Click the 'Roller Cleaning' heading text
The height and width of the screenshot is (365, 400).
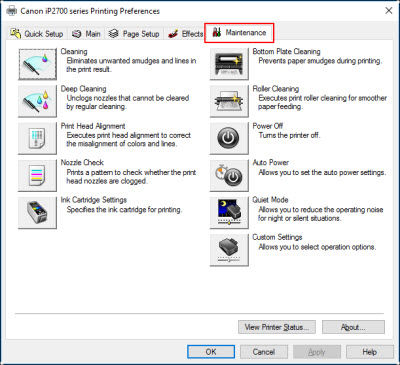(x=276, y=89)
